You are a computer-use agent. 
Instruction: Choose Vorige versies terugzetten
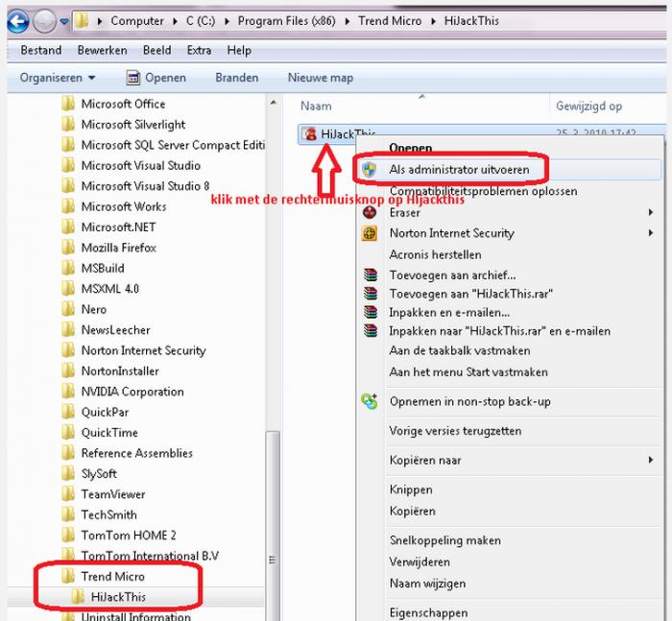click(x=455, y=431)
